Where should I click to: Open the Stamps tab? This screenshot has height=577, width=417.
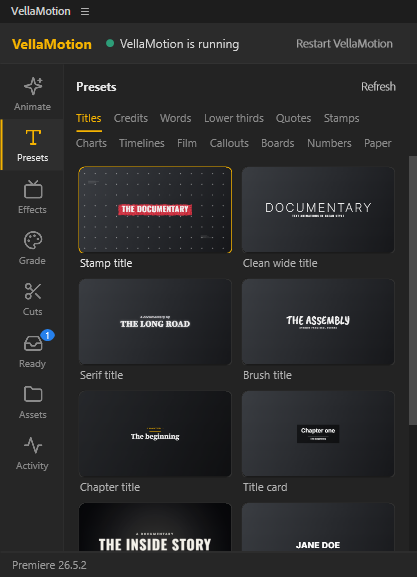(342, 118)
